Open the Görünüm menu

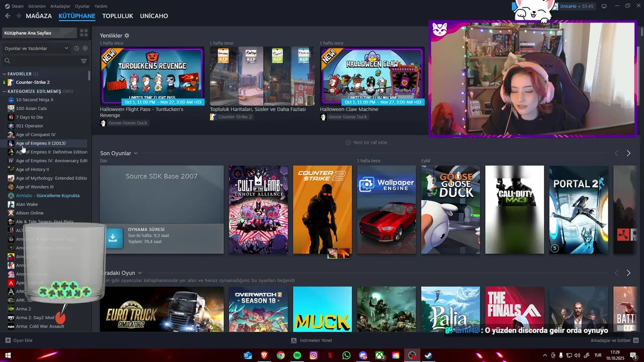[x=37, y=6]
